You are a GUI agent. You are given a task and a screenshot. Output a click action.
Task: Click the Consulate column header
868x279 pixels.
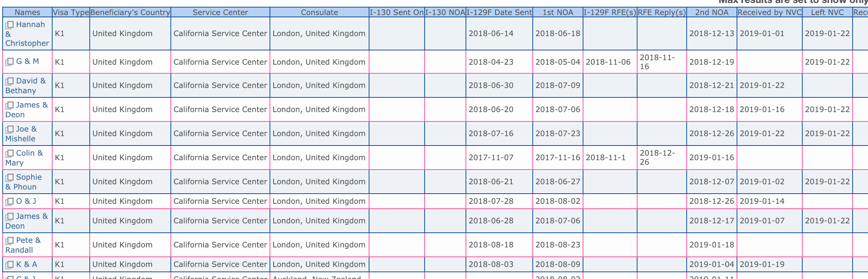[319, 12]
